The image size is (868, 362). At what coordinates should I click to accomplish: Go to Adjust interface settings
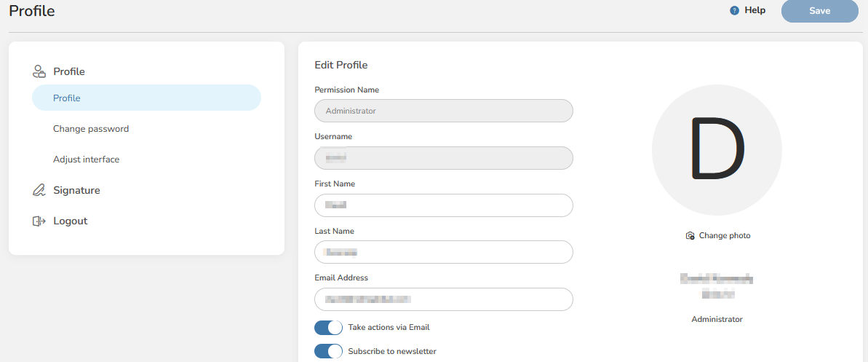pyautogui.click(x=86, y=160)
